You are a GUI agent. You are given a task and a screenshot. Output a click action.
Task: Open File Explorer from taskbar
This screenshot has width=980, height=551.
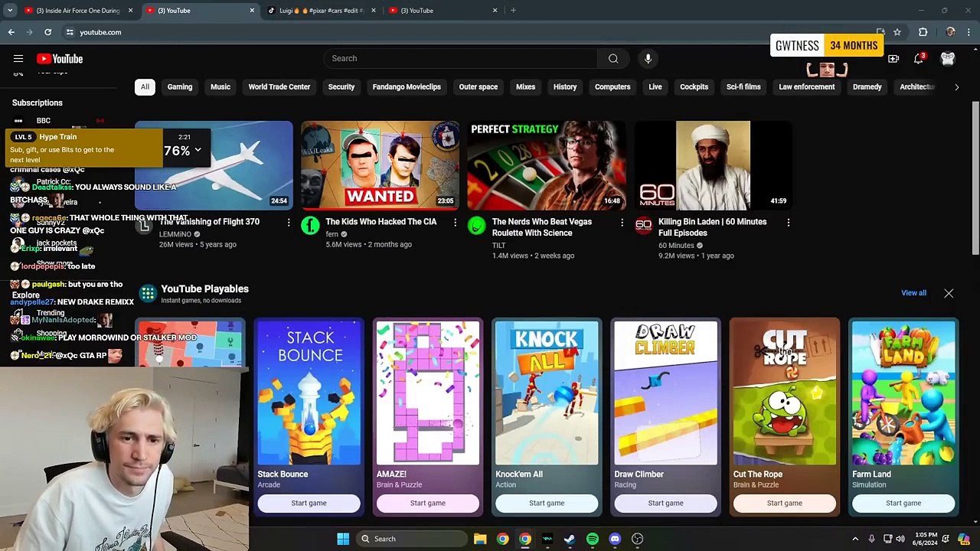pyautogui.click(x=480, y=539)
